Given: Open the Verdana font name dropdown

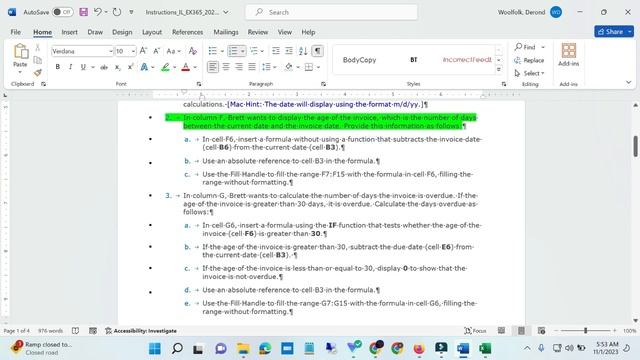Looking at the screenshot, I should (110, 51).
